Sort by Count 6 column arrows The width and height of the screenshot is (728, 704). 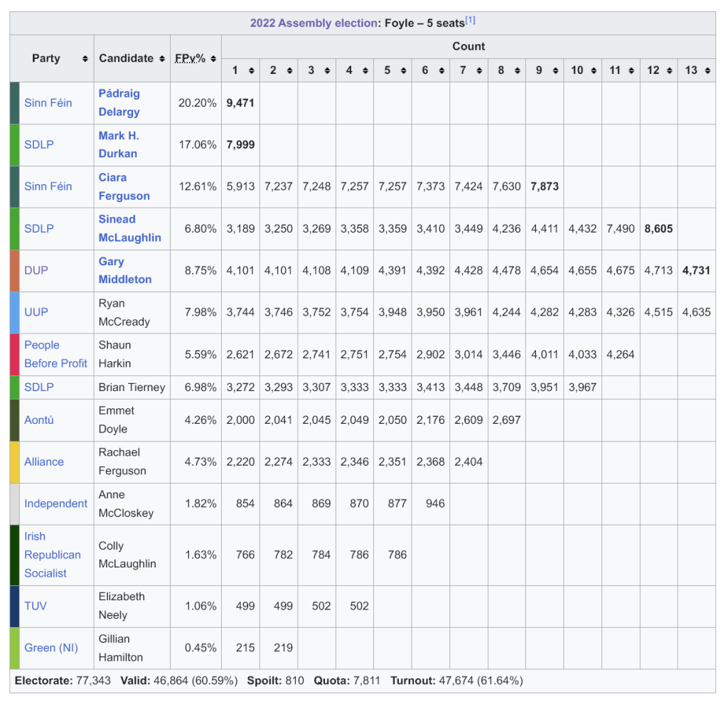(441, 70)
